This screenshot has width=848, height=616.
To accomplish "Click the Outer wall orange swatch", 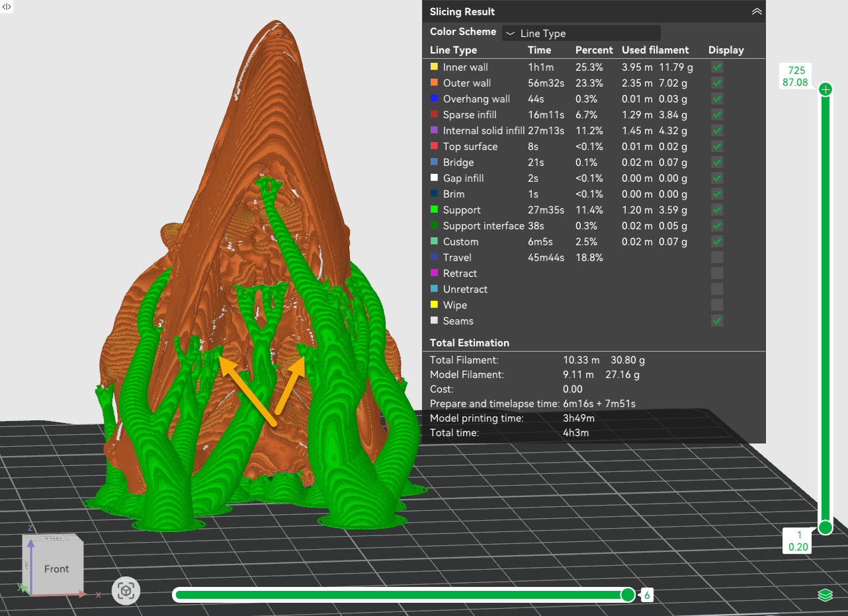I will coord(435,83).
